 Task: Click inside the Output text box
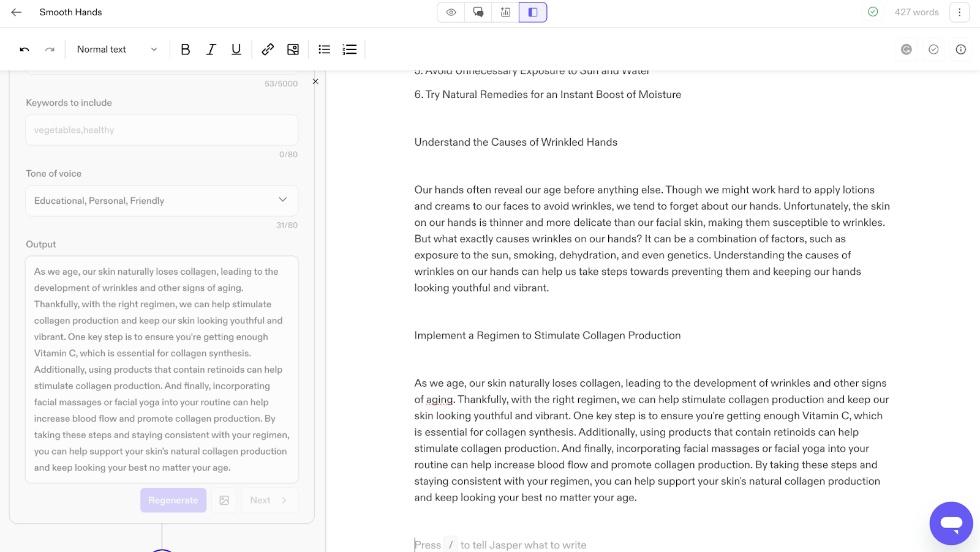(162, 370)
